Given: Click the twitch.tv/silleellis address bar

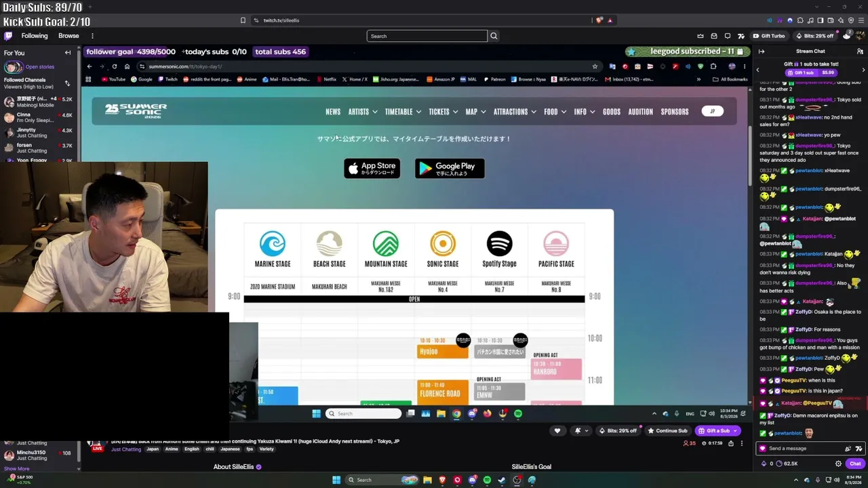Looking at the screenshot, I should click(420, 20).
